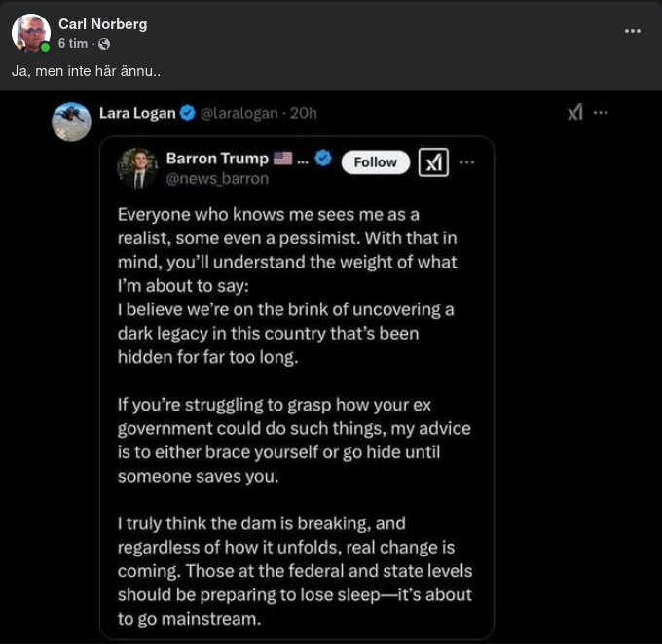Open more options on Barron Trump's tweet
662x644 pixels.
point(467,162)
